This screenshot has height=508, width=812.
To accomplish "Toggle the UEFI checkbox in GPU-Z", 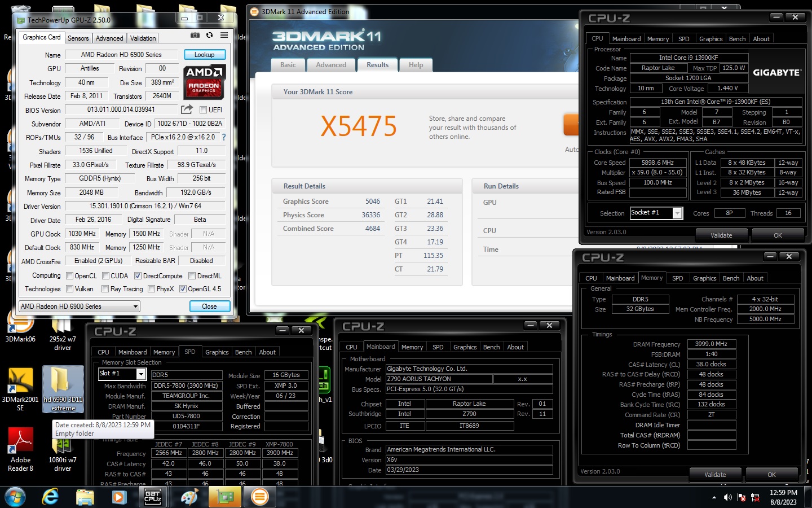I will [203, 110].
